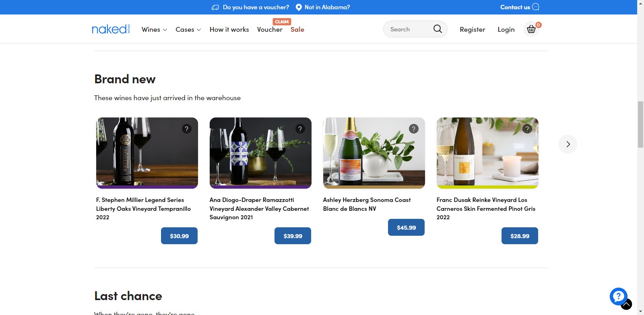Expand the Cases dropdown menu

(x=188, y=29)
